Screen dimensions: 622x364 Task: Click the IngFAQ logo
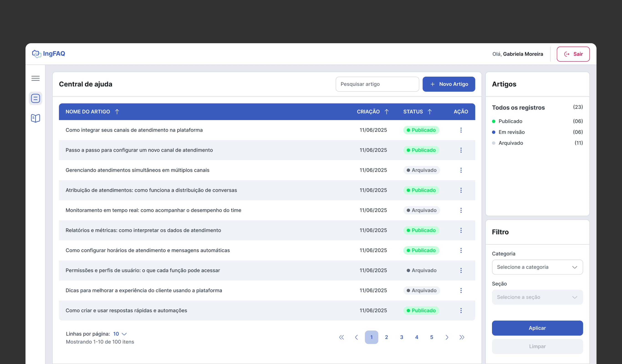49,53
